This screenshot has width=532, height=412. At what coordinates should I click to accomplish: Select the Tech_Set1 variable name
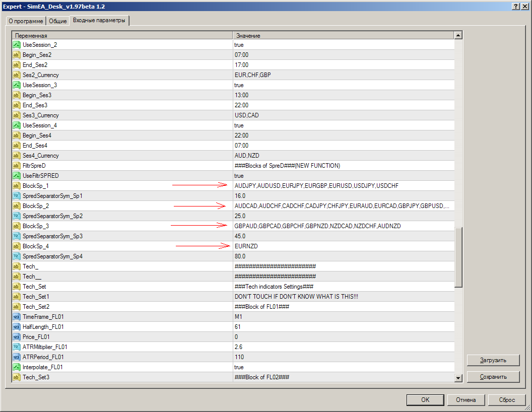click(x=36, y=297)
